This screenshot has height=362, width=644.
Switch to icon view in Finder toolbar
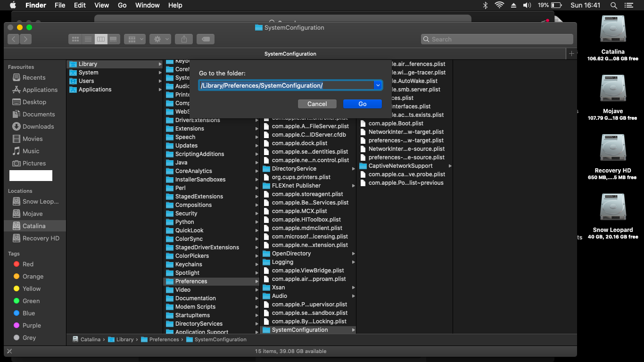(75, 40)
